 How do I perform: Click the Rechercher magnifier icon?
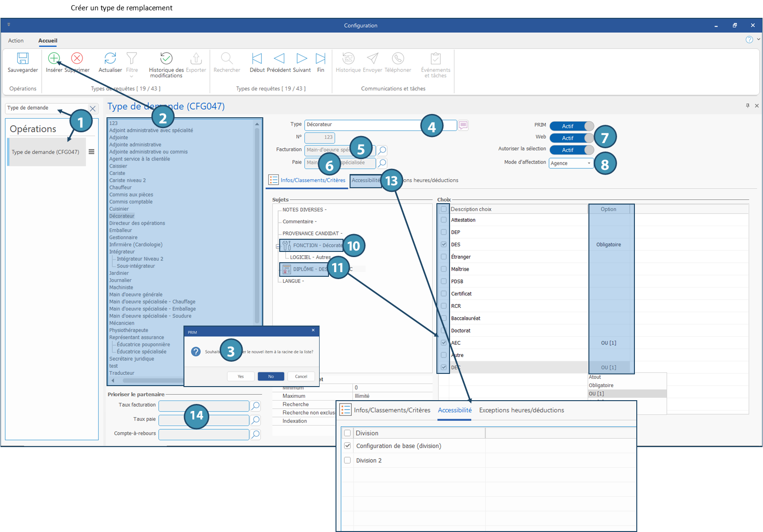pyautogui.click(x=227, y=58)
